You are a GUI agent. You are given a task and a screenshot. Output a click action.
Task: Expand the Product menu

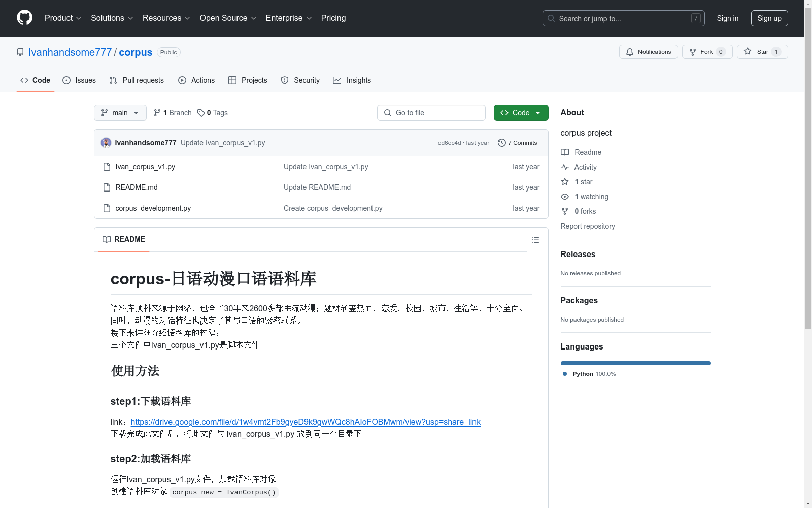click(x=63, y=18)
